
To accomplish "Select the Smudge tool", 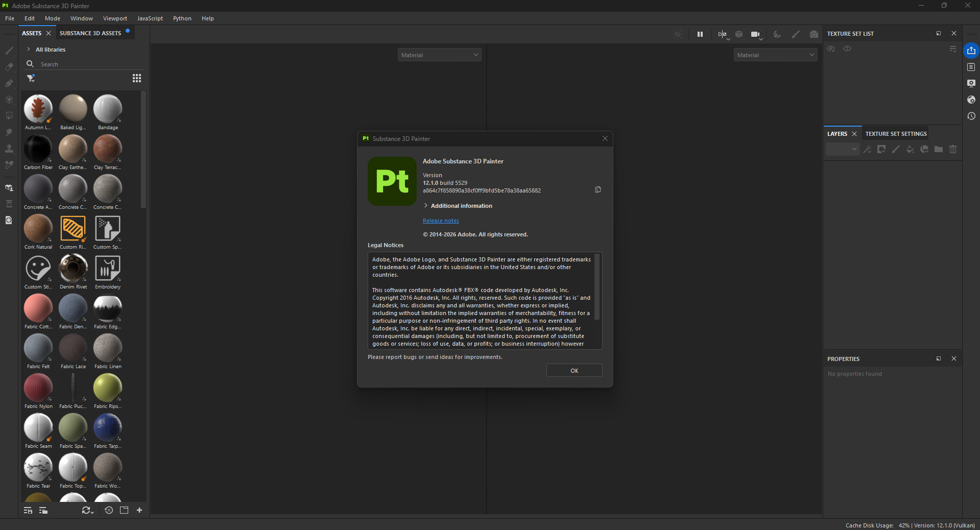I will click(x=9, y=132).
